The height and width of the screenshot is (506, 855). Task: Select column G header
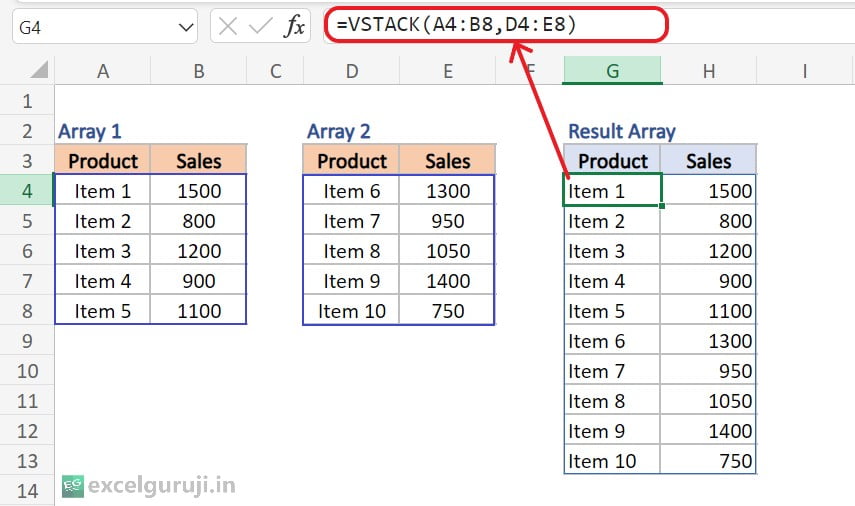pyautogui.click(x=612, y=71)
